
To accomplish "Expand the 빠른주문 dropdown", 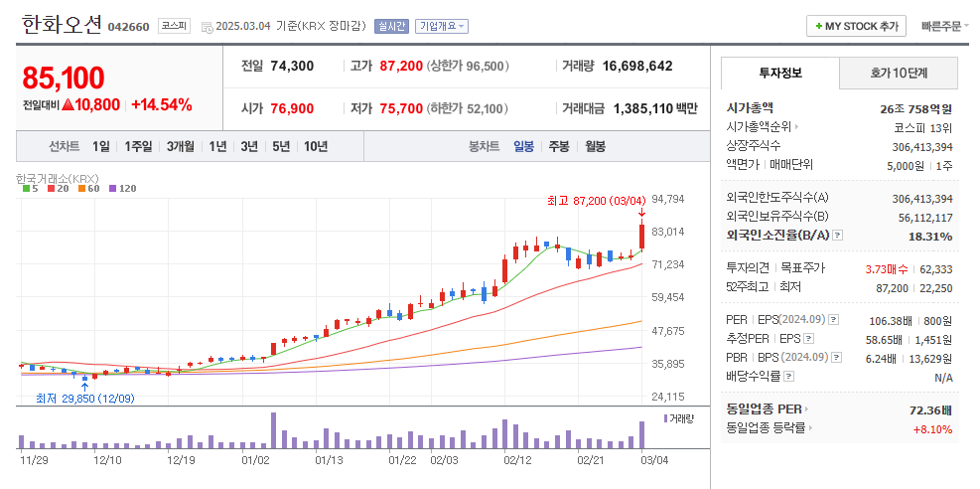I will coord(945,26).
